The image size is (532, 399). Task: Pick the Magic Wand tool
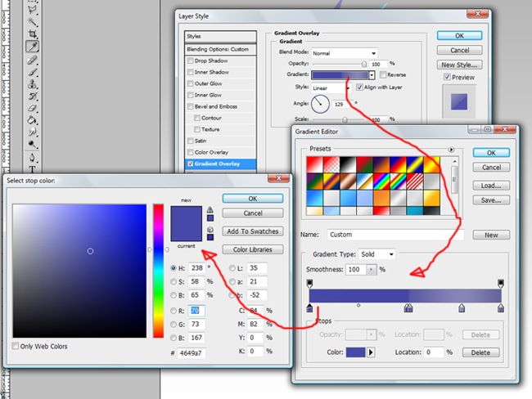click(33, 20)
